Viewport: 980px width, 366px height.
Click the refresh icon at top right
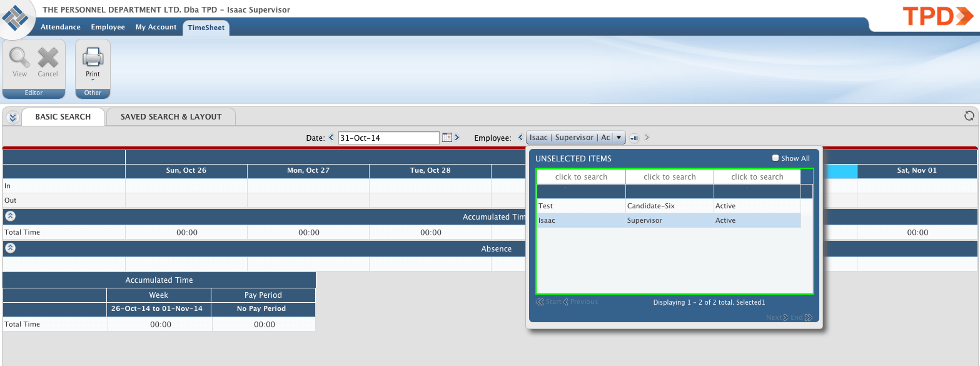coord(968,116)
